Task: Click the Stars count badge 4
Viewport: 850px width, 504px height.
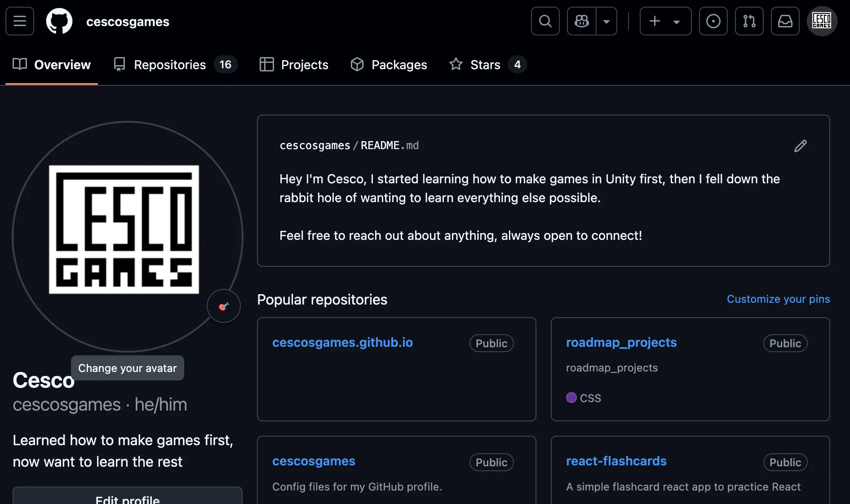Action: [517, 65]
